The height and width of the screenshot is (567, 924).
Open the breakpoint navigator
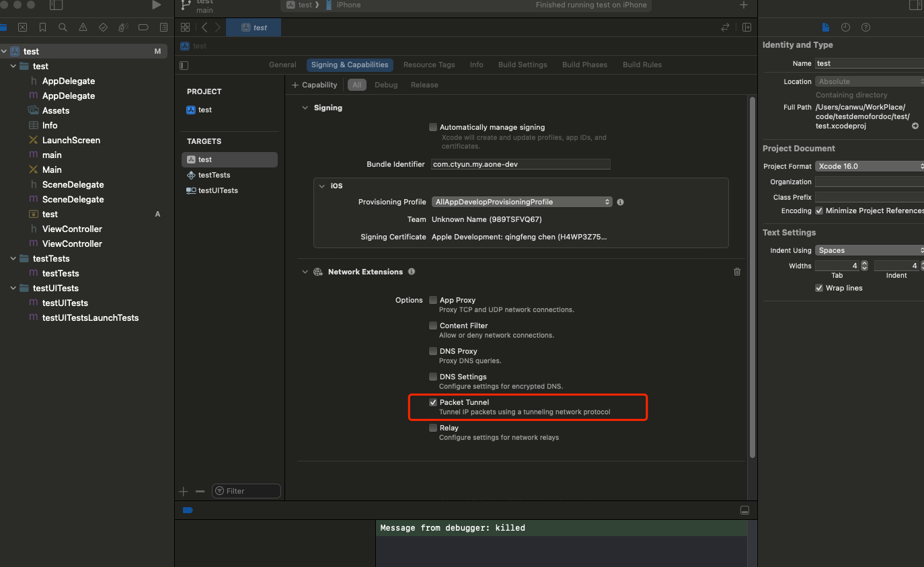click(143, 28)
